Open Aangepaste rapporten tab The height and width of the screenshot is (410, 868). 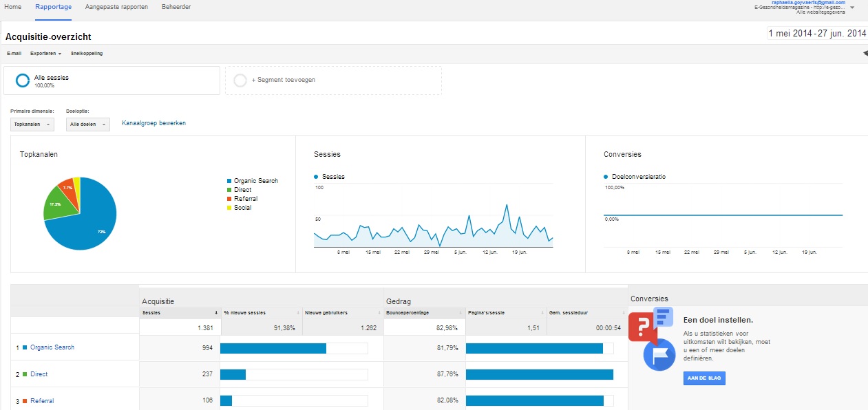[116, 7]
